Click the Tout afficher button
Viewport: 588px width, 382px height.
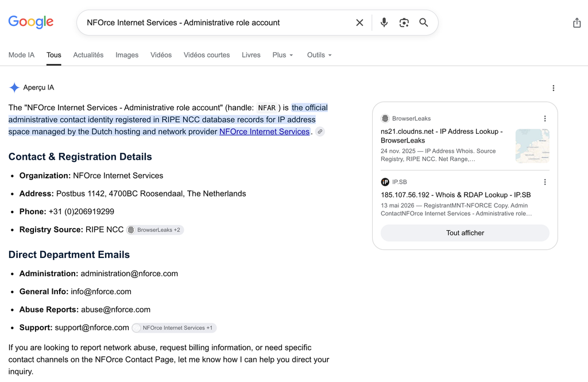465,233
